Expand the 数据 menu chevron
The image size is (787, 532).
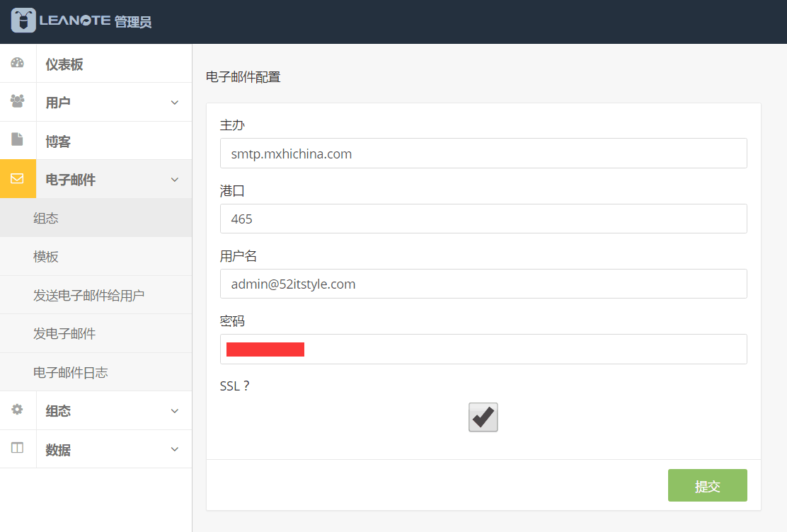175,449
